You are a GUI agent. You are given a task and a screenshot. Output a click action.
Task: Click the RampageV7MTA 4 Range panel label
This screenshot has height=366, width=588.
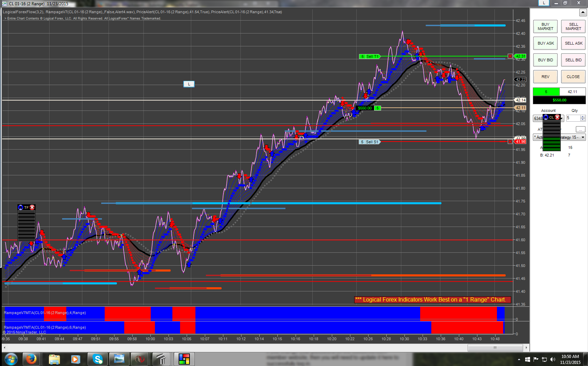point(45,313)
